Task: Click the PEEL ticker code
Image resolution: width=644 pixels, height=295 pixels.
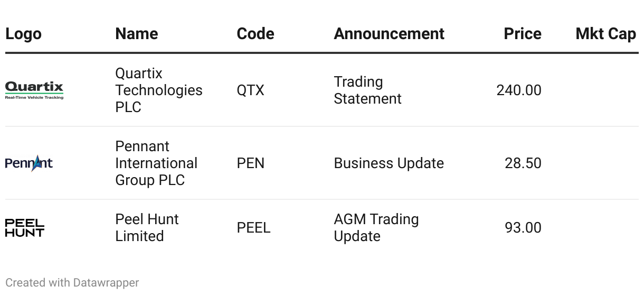Action: coord(253,228)
